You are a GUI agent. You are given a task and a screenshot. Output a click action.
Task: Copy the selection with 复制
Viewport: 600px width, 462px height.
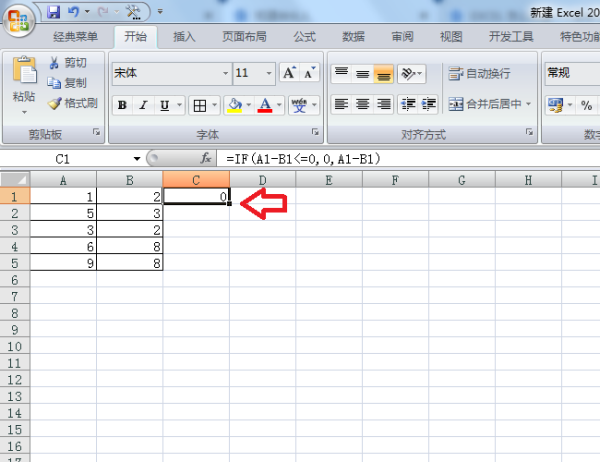67,83
